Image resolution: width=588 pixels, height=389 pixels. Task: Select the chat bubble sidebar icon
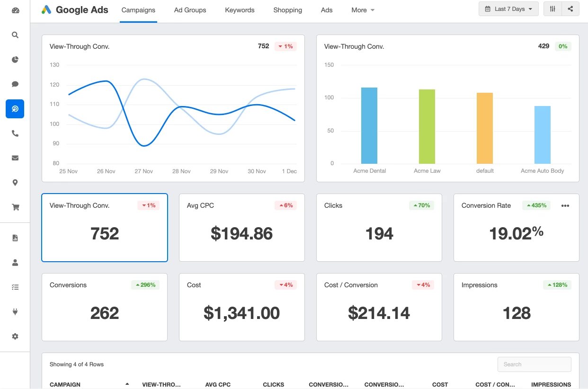(x=15, y=84)
